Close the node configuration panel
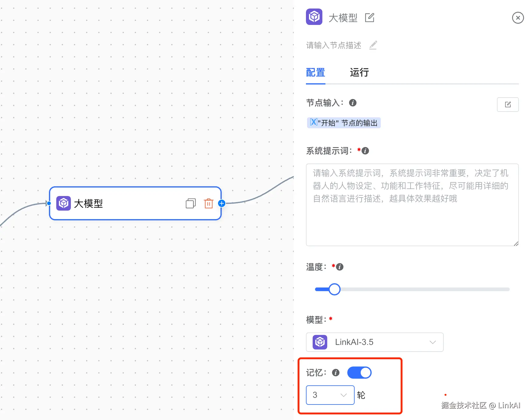 [518, 18]
